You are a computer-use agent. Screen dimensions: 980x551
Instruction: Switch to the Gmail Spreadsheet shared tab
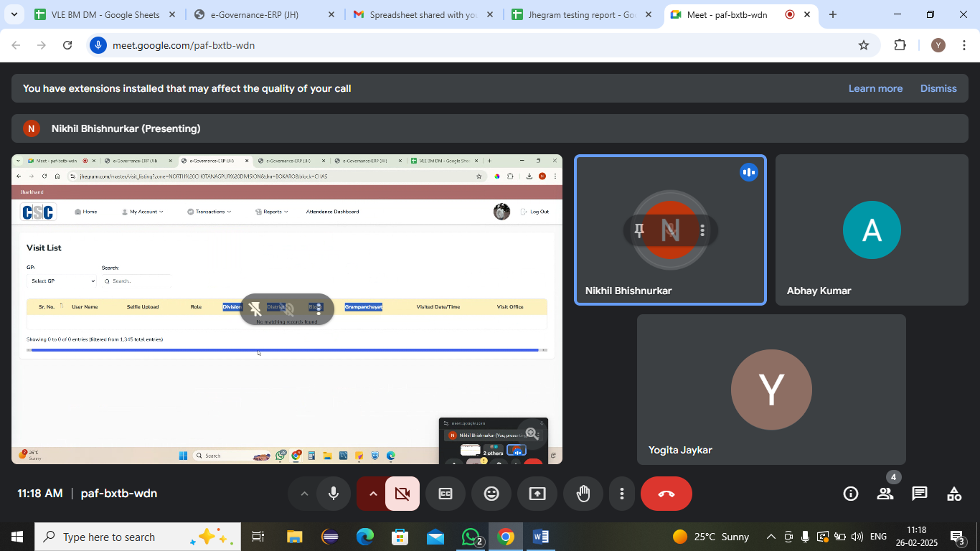[x=423, y=14]
